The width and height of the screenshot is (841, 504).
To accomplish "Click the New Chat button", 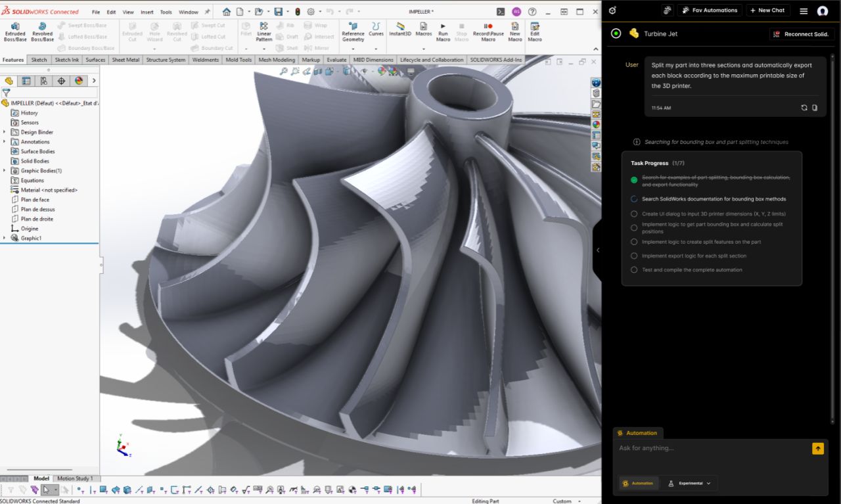I will (x=767, y=11).
